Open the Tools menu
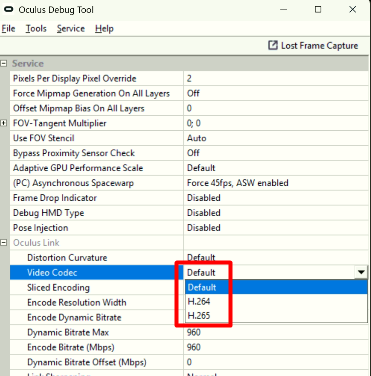371x376 pixels. (36, 29)
